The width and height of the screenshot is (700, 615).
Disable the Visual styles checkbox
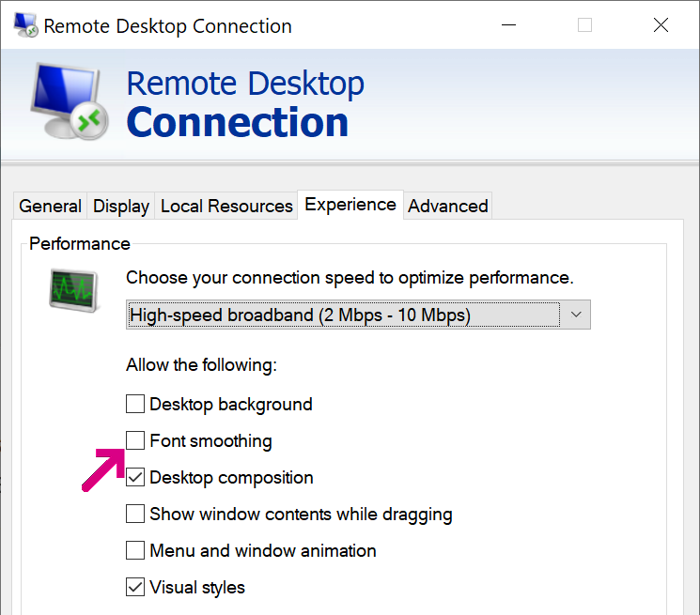pos(135,588)
